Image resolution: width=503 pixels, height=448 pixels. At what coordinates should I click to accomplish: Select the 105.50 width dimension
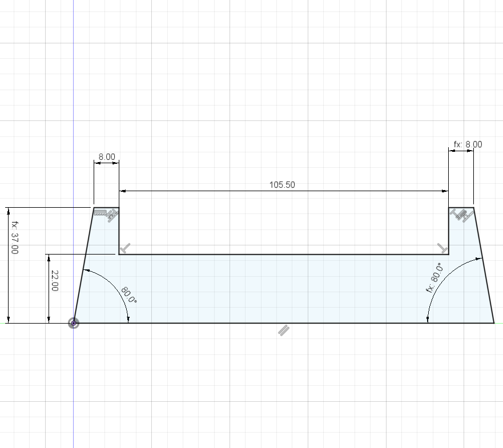(282, 185)
